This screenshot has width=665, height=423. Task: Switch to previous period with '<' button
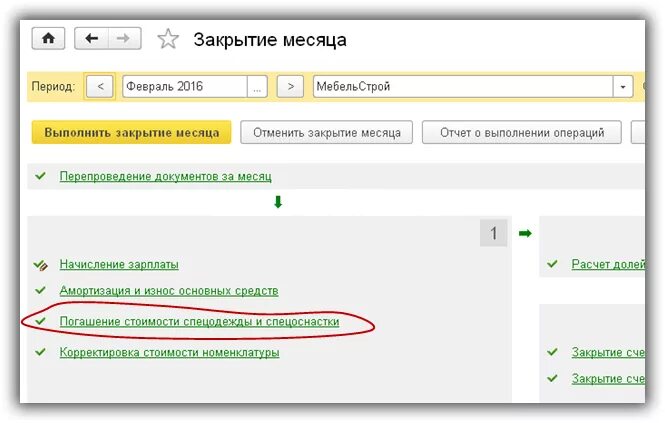click(x=100, y=87)
